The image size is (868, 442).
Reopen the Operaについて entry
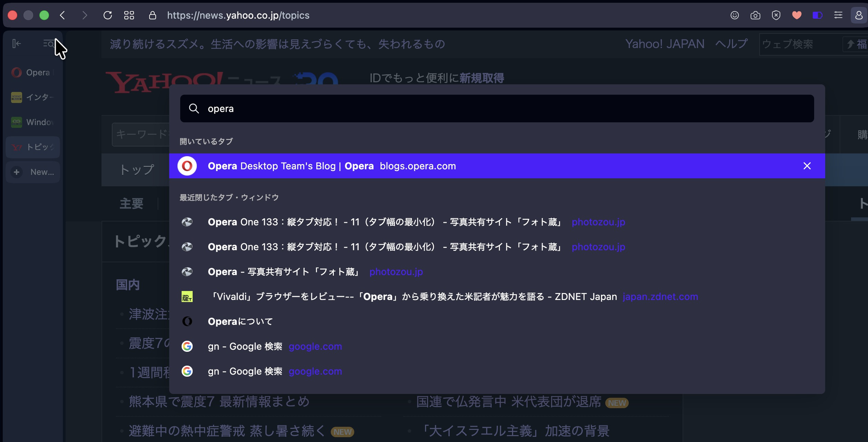pyautogui.click(x=497, y=322)
